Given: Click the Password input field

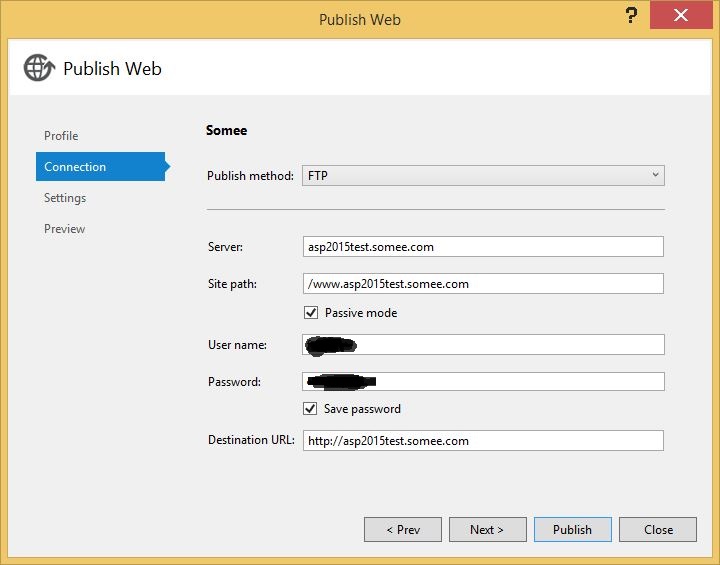Looking at the screenshot, I should click(x=483, y=381).
